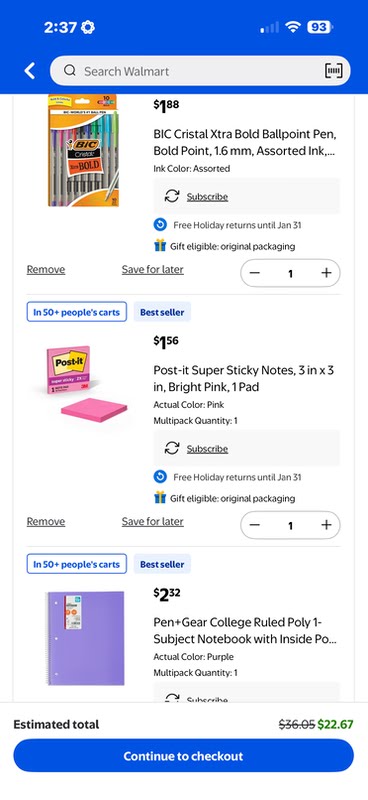Decrease BIC pen quantity with minus
The height and width of the screenshot is (800, 368).
[x=255, y=273]
